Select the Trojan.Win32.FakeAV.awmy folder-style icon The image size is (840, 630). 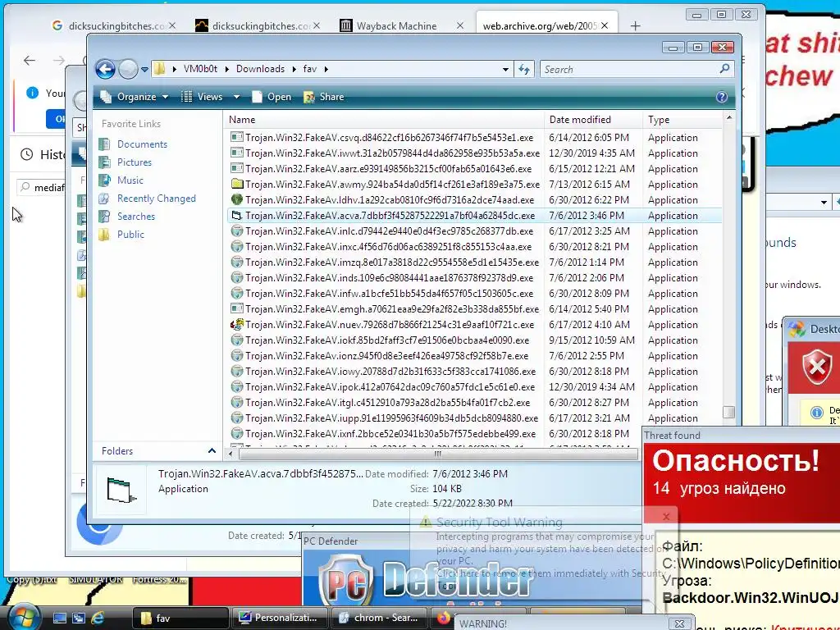(237, 184)
